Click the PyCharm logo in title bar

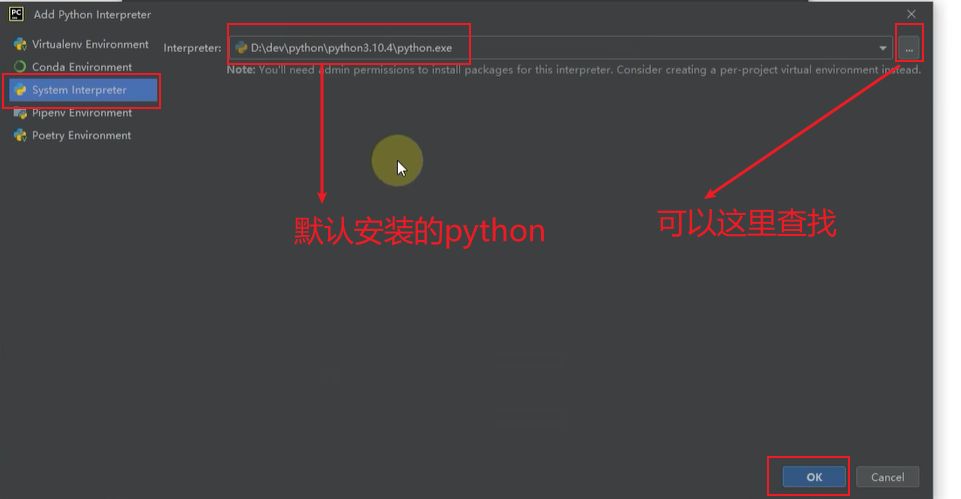pyautogui.click(x=16, y=14)
